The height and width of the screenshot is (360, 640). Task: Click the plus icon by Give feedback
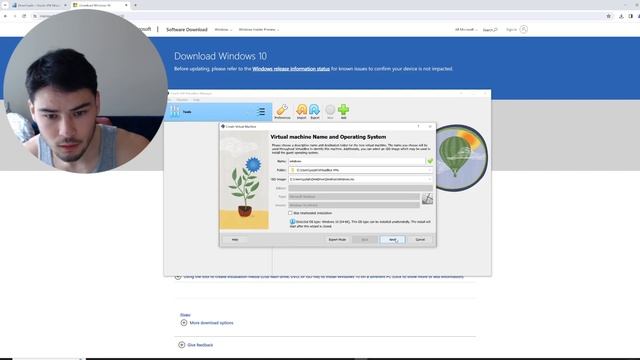(x=182, y=345)
